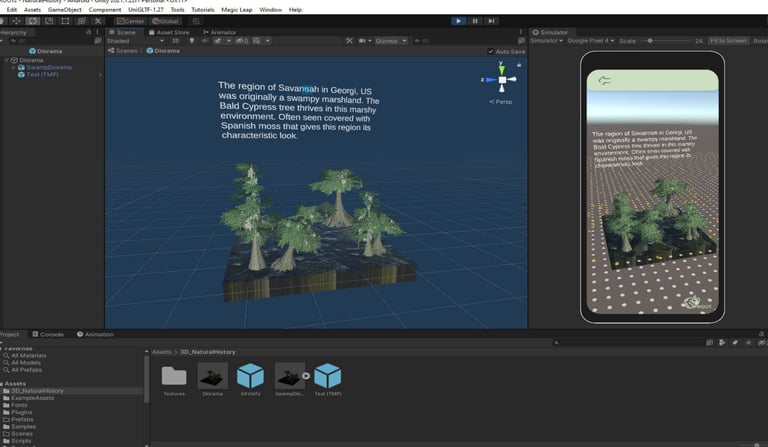The width and height of the screenshot is (768, 447).
Task: Open the GameObject menu
Action: pos(65,9)
